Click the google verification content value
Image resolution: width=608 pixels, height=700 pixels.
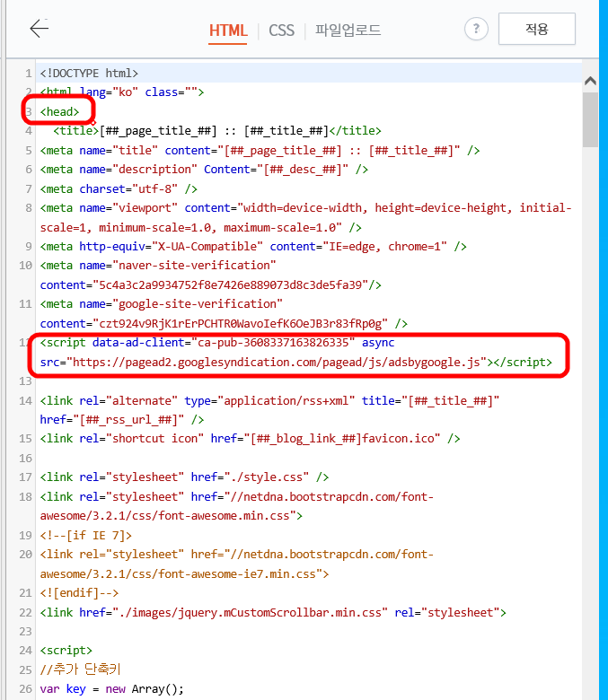point(240,324)
